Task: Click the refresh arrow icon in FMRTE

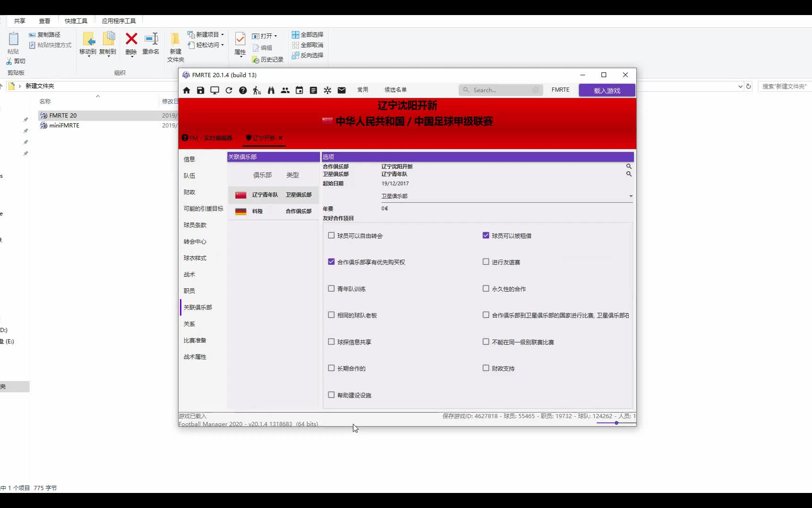Action: pos(229,90)
